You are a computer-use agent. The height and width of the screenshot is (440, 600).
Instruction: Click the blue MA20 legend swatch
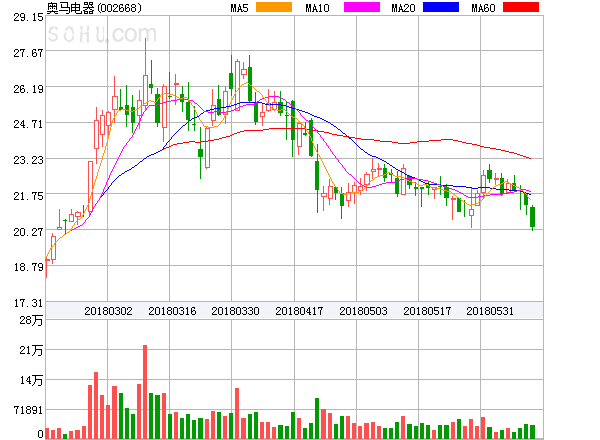[x=441, y=7]
